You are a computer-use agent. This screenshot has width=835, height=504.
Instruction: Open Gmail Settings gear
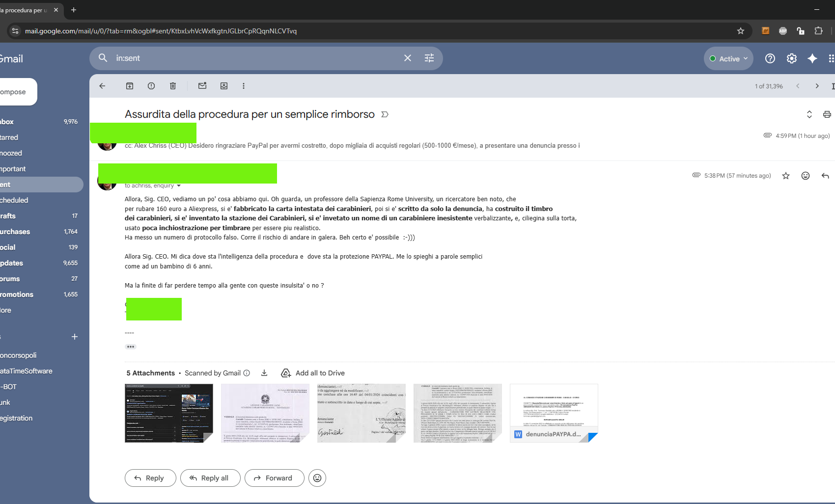(792, 58)
